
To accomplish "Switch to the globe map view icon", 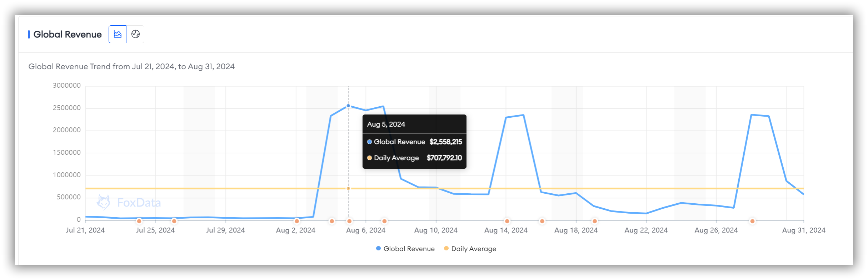I will pyautogui.click(x=135, y=34).
